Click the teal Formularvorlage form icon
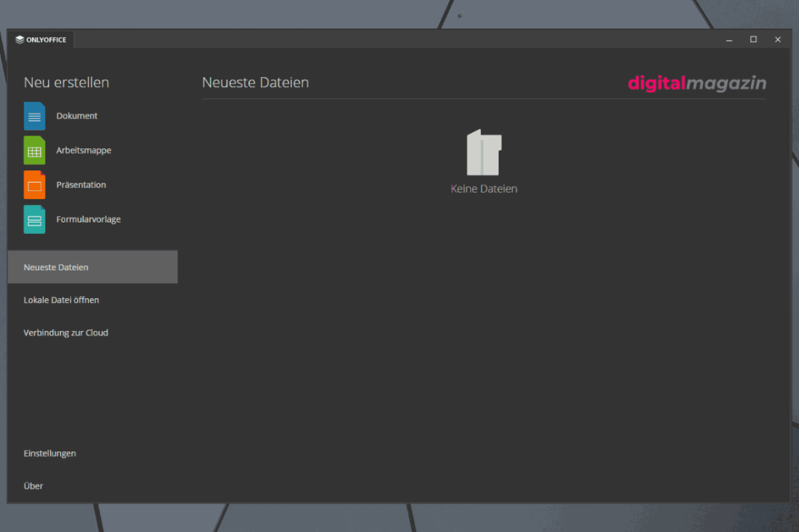The image size is (799, 532). coord(34,220)
